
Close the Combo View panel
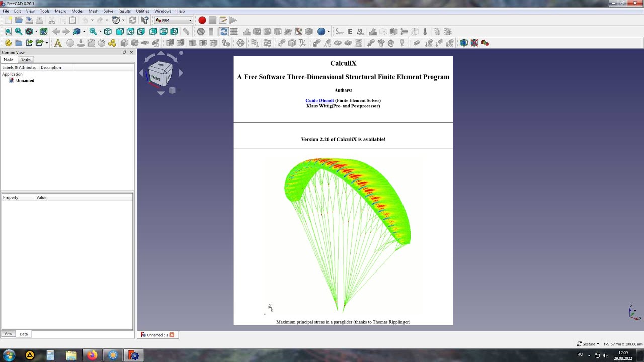131,52
